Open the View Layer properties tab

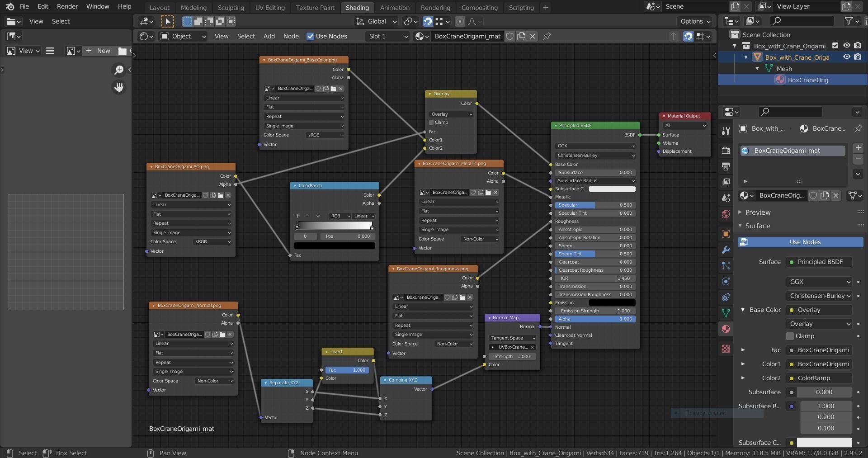[726, 182]
